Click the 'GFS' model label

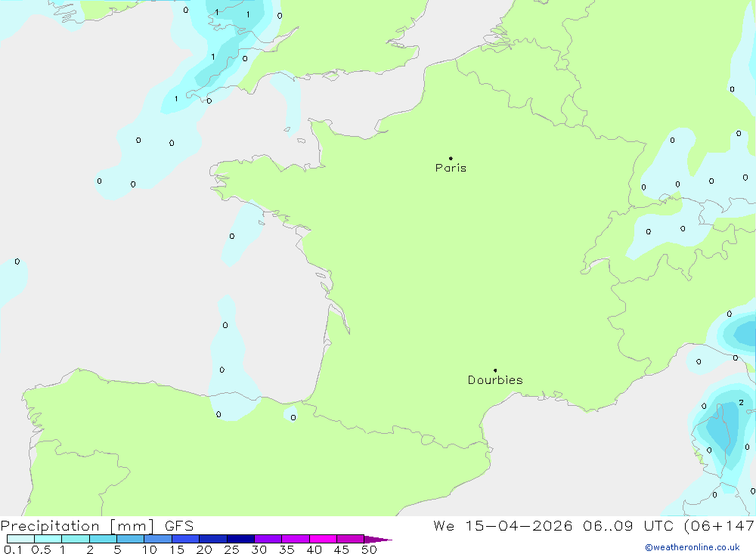179,525
